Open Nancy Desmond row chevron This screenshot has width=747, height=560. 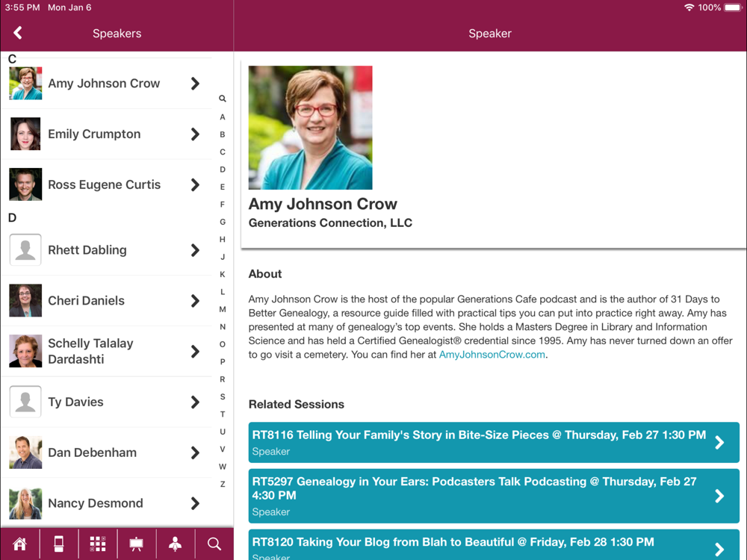point(195,503)
